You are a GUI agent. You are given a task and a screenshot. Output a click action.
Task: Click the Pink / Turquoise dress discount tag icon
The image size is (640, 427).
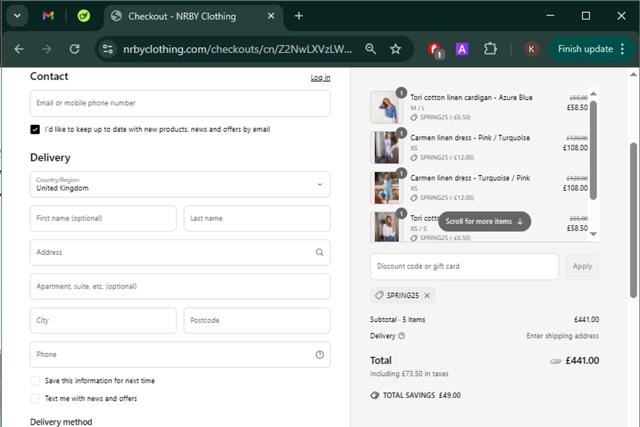(414, 158)
